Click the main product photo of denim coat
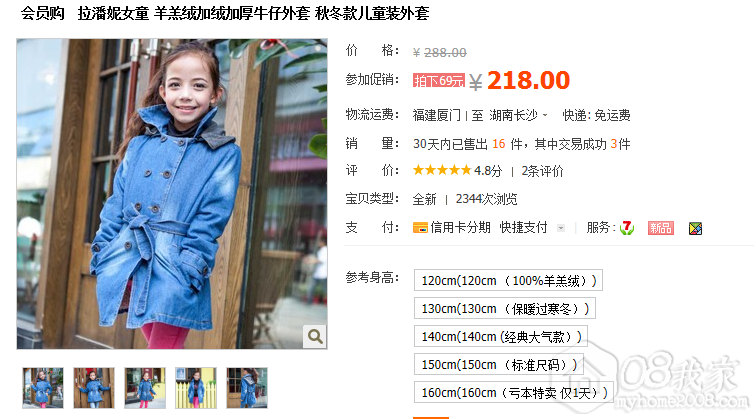Image resolution: width=756 pixels, height=419 pixels. point(172,194)
